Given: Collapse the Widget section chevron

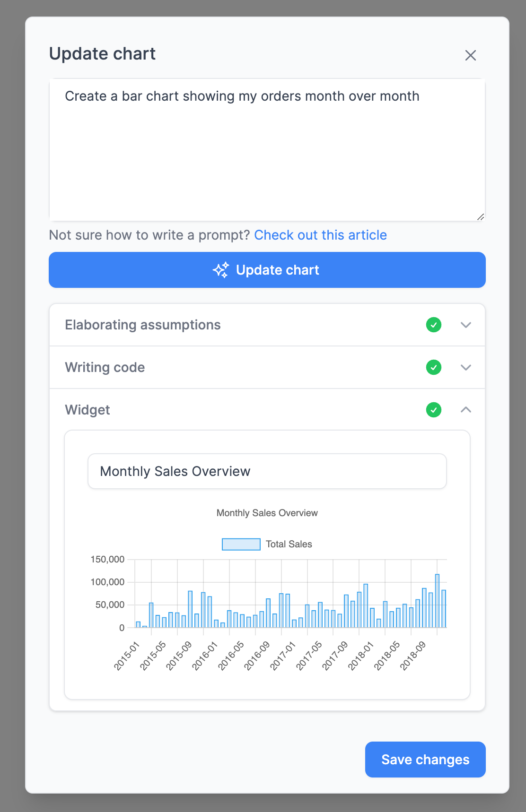Looking at the screenshot, I should click(x=466, y=410).
